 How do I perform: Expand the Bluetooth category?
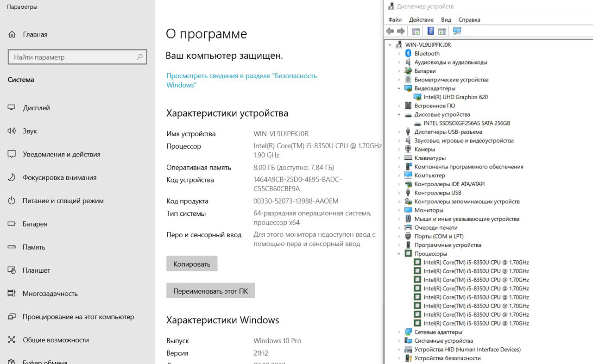399,54
